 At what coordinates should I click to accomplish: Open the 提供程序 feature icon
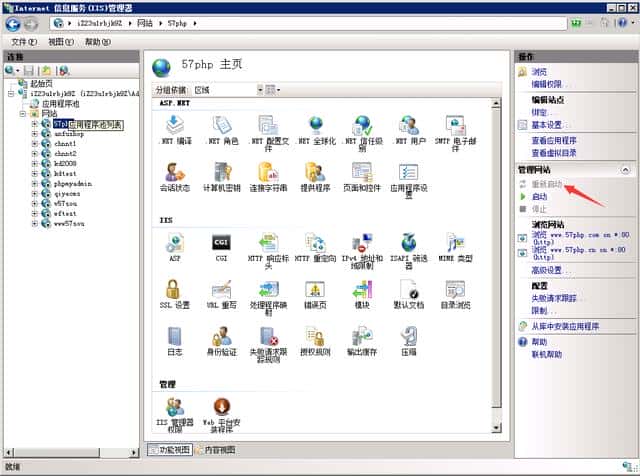[316, 172]
